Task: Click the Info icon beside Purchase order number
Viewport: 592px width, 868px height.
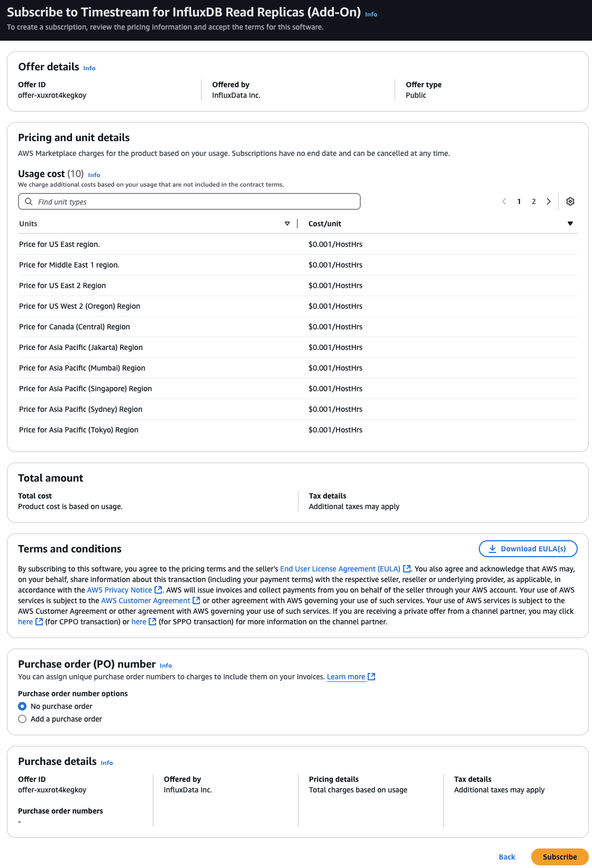Action: click(x=166, y=666)
